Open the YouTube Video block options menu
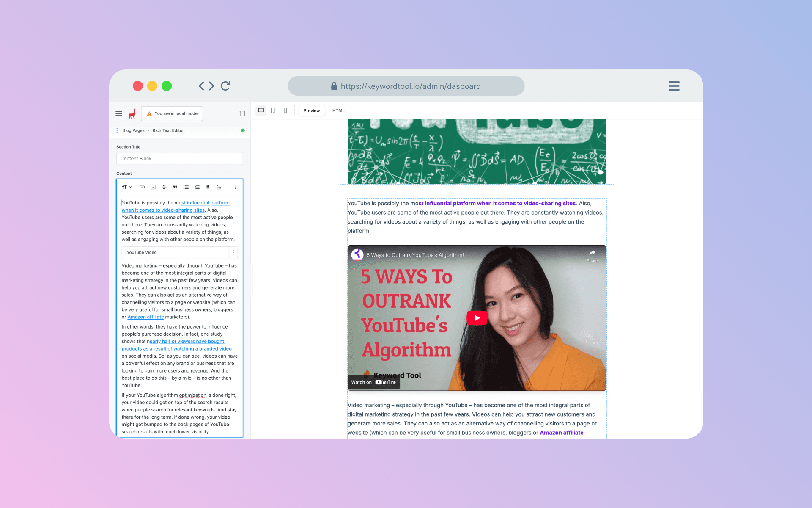The height and width of the screenshot is (508, 812). click(233, 252)
